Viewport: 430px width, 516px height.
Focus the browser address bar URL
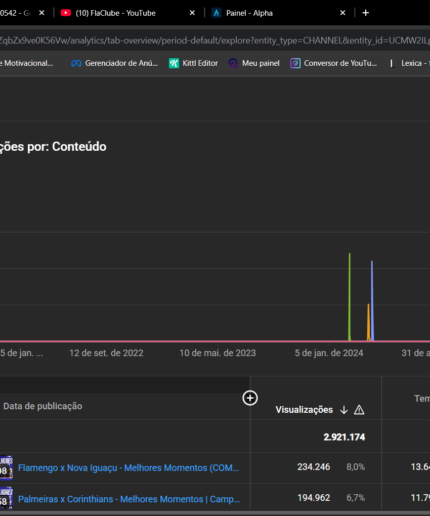click(215, 41)
